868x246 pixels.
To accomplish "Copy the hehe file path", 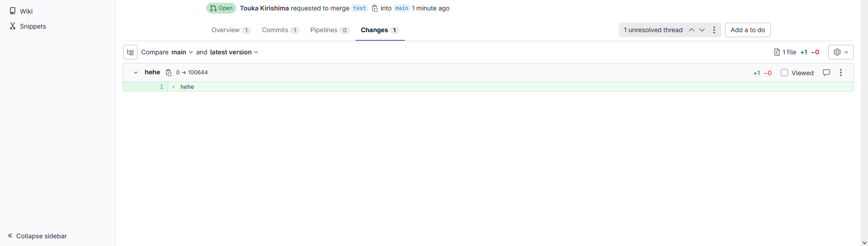I will [x=169, y=72].
